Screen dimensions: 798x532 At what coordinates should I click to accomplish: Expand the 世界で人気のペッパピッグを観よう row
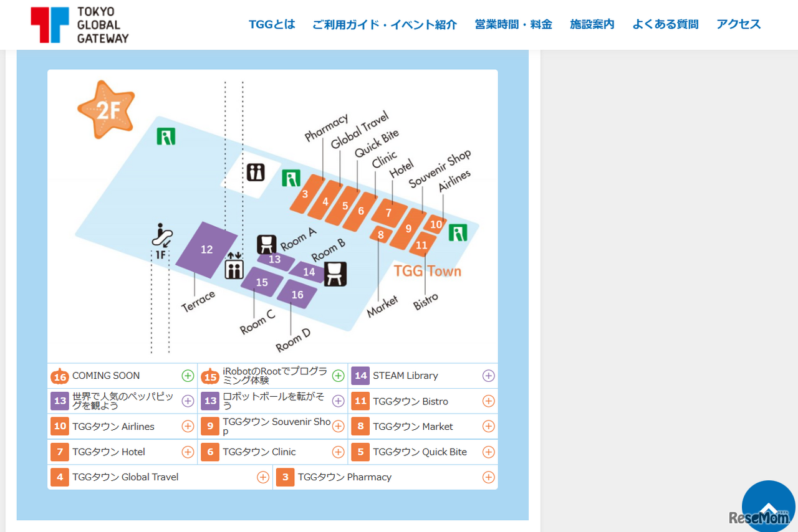pyautogui.click(x=188, y=401)
